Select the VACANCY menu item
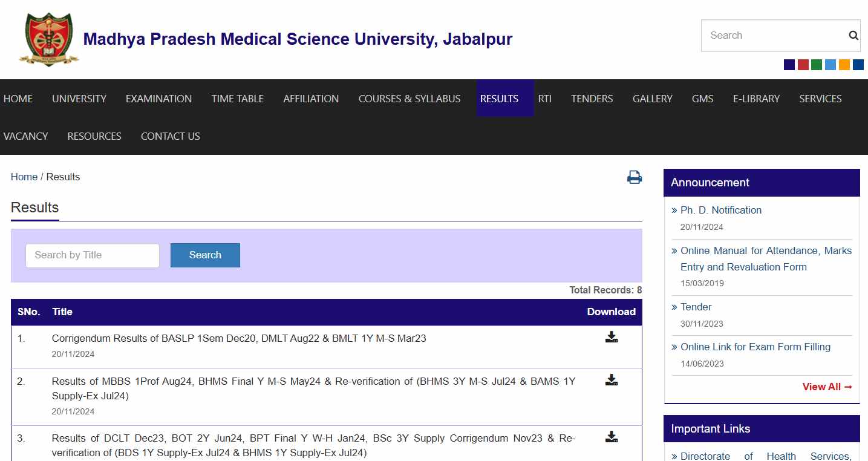The width and height of the screenshot is (868, 461). click(x=25, y=136)
